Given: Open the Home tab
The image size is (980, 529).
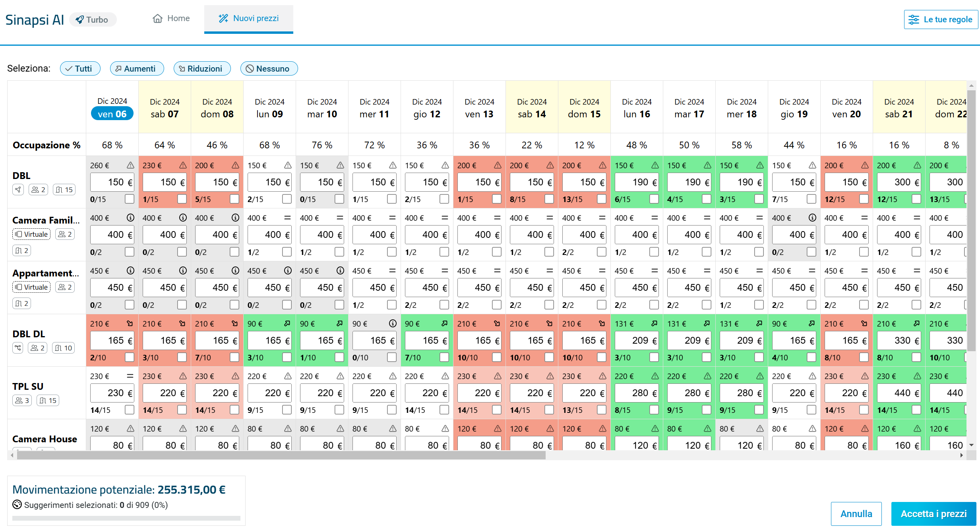Looking at the screenshot, I should point(171,18).
